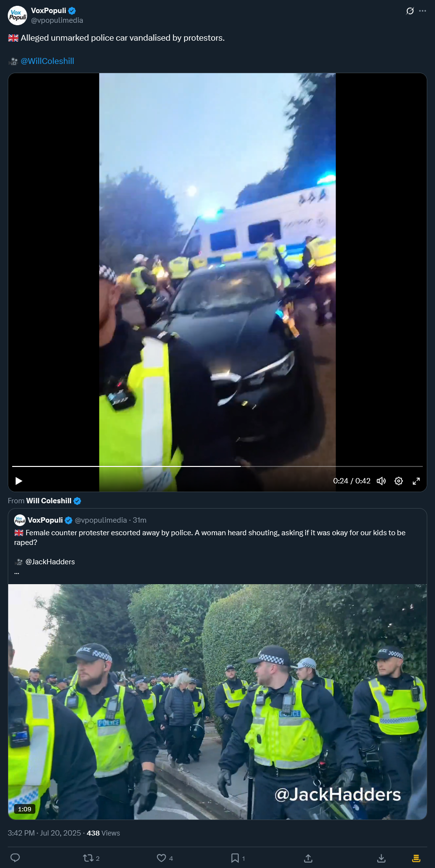Click the Grok icon at top right
435x868 pixels.
click(x=410, y=11)
